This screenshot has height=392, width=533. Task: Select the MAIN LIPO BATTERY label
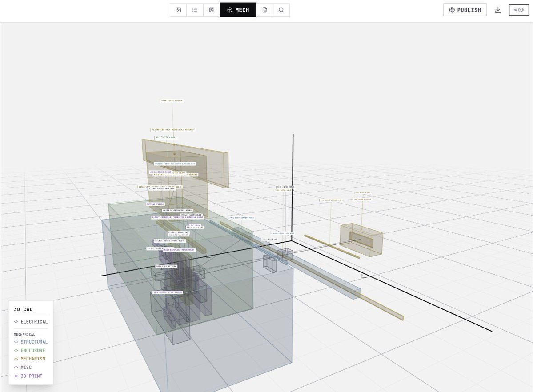(166, 266)
